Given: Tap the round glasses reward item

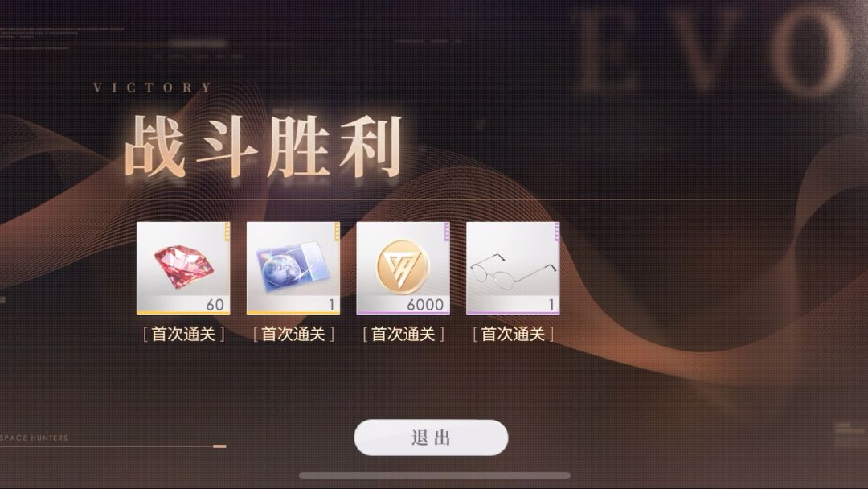Looking at the screenshot, I should [513, 269].
